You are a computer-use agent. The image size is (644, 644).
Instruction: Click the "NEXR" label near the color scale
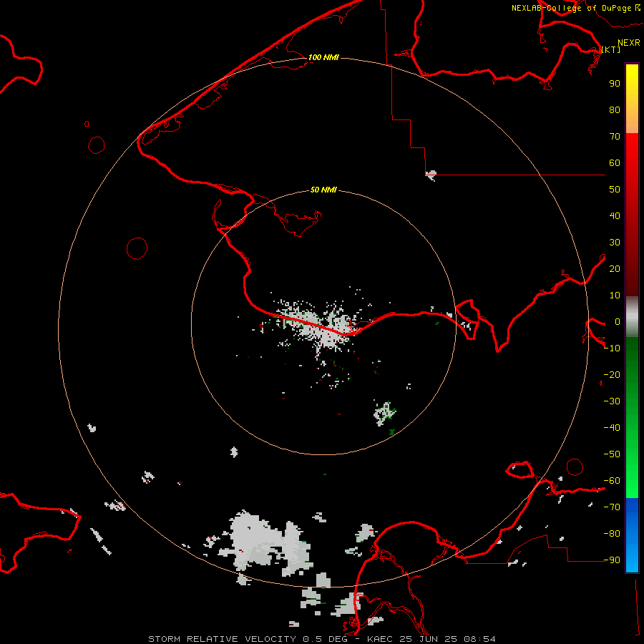(x=628, y=43)
